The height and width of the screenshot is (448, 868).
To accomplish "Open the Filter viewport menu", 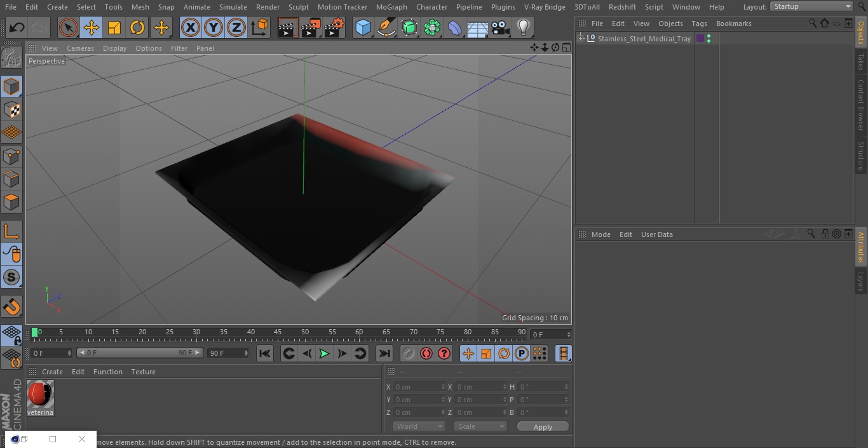I will (x=179, y=48).
